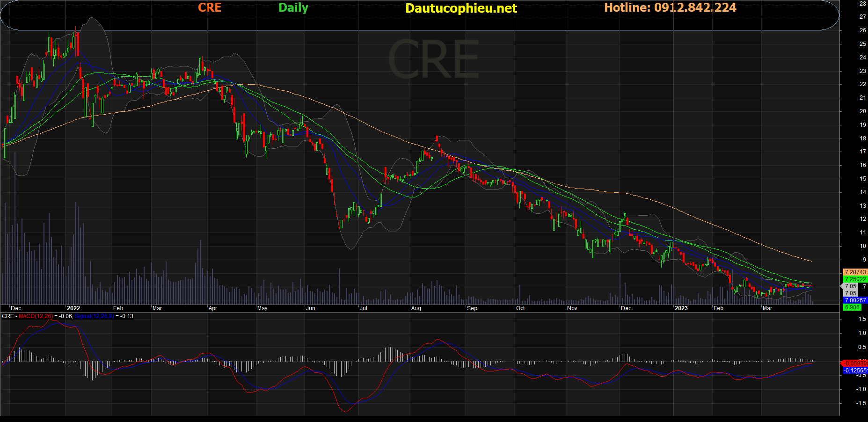This screenshot has width=868, height=422.
Task: Select the Aug label on the time axis
Action: point(416,308)
